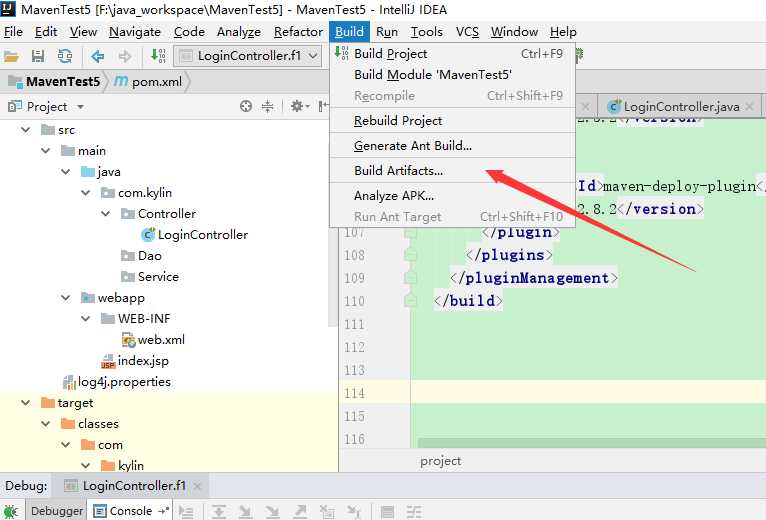Switch to the Debugger tab
This screenshot has height=520, width=766.
tap(57, 511)
